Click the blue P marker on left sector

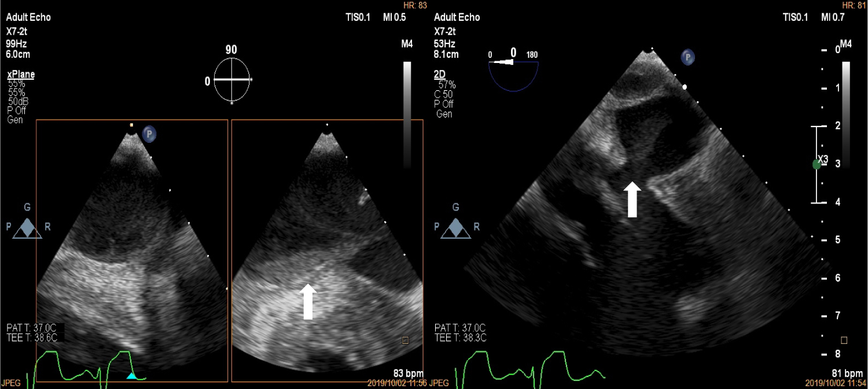149,135
